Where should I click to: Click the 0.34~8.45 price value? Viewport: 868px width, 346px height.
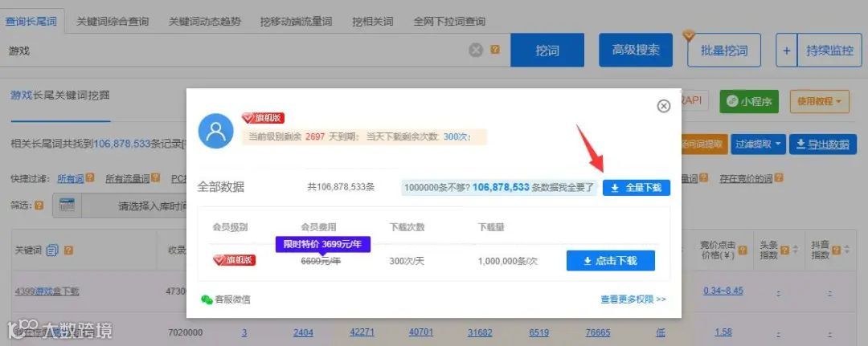[723, 290]
